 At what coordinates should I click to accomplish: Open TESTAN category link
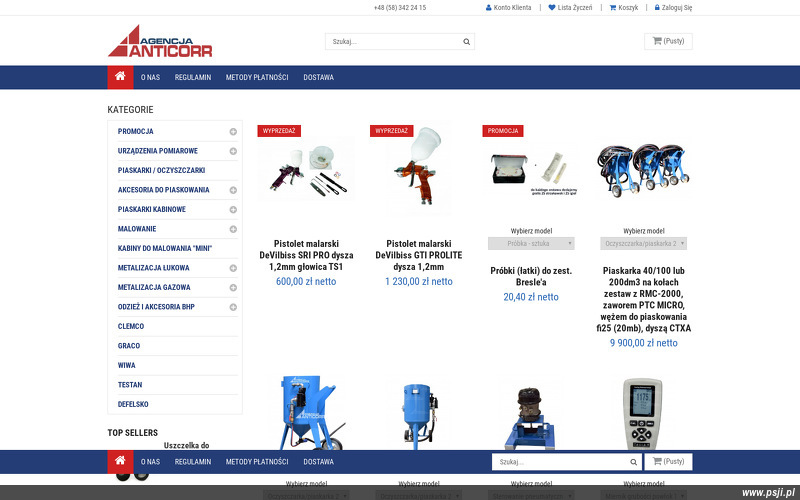[x=130, y=385]
